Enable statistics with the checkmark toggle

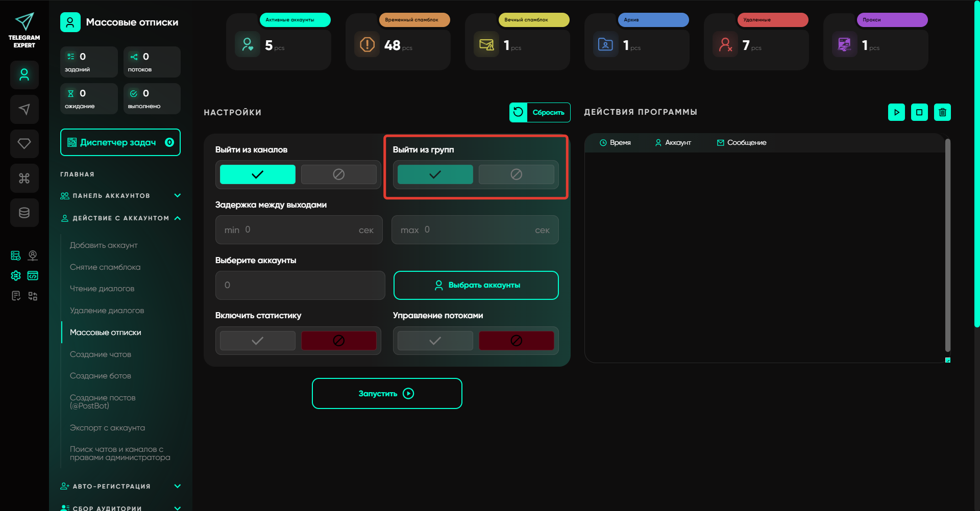click(x=257, y=341)
